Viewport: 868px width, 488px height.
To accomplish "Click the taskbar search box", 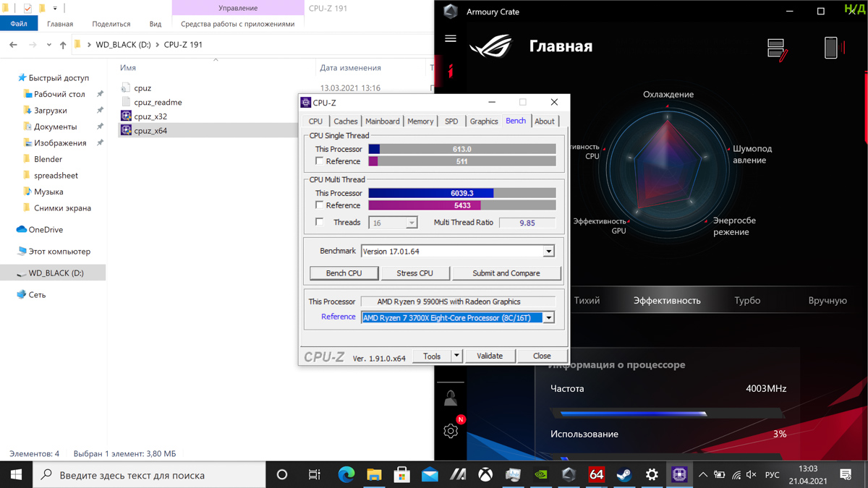I will [149, 475].
